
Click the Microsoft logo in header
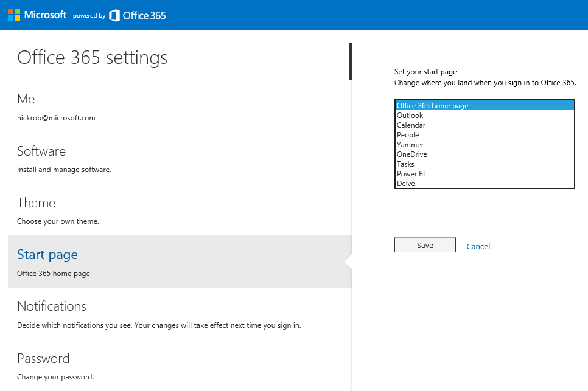pyautogui.click(x=37, y=15)
